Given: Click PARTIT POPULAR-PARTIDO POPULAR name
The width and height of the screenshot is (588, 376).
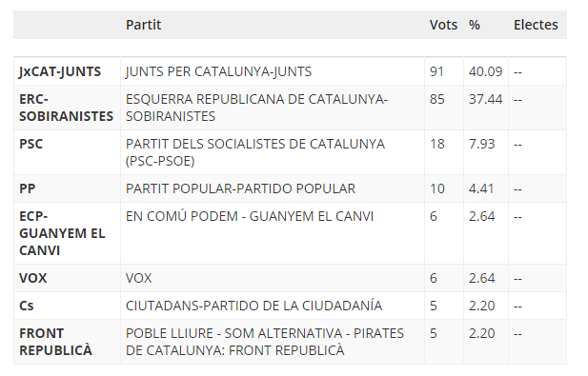Looking at the screenshot, I should (x=240, y=188).
